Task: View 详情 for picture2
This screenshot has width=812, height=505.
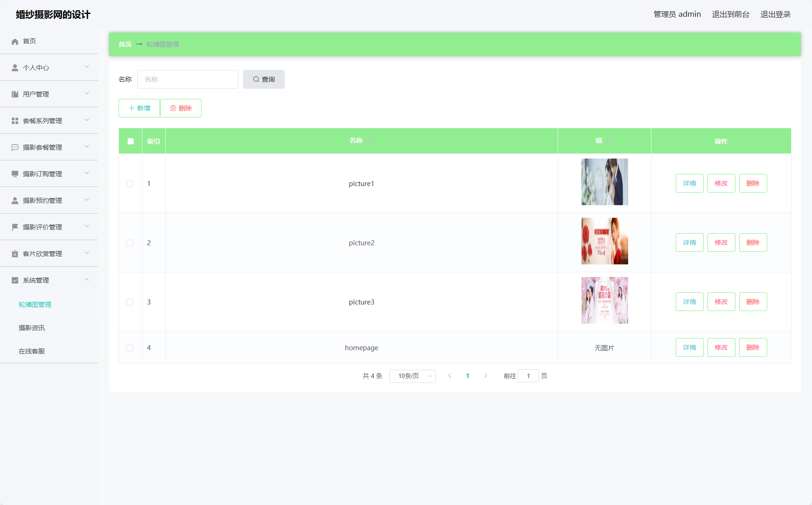Action: (x=690, y=242)
